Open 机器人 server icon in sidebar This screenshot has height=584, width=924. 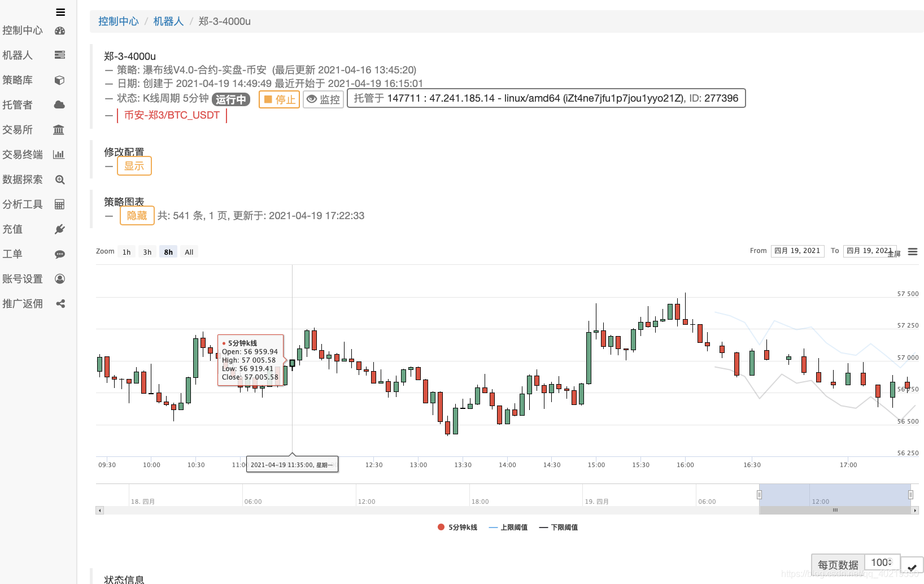click(60, 55)
